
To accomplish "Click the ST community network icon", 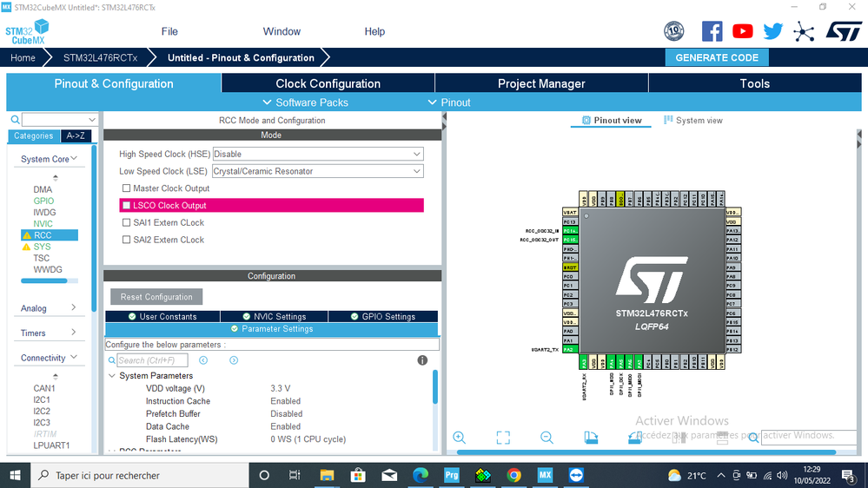I will tap(803, 31).
